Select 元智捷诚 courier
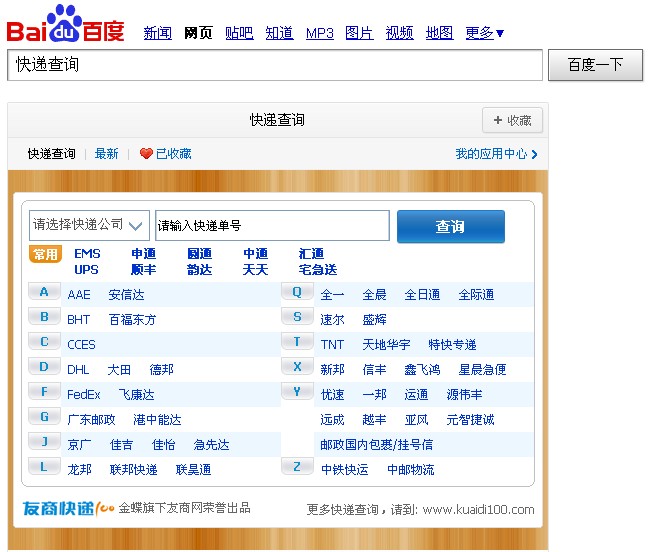 point(470,420)
